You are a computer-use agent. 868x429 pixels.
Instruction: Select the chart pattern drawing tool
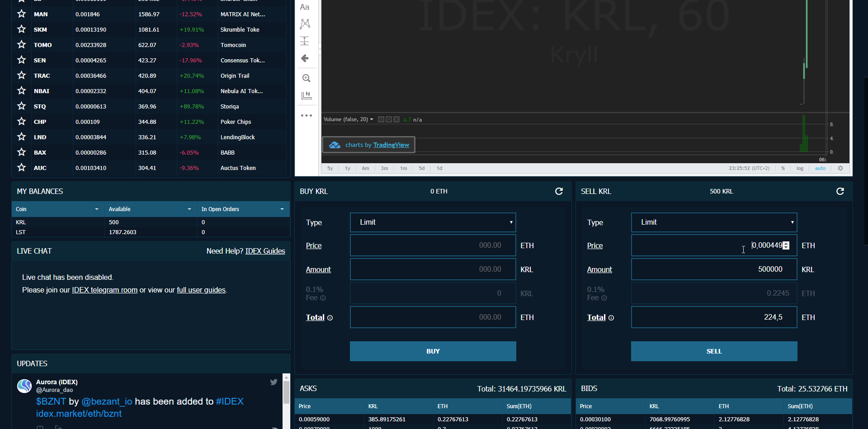(x=305, y=24)
